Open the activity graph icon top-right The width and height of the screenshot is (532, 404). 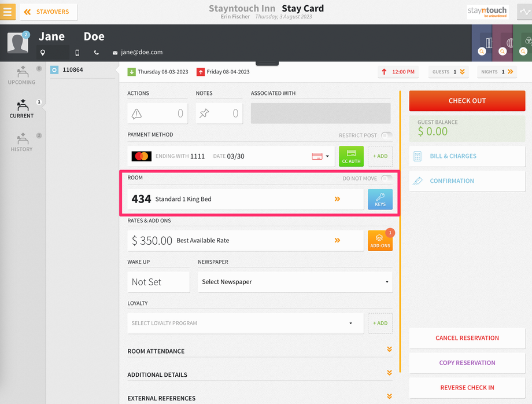pyautogui.click(x=524, y=12)
